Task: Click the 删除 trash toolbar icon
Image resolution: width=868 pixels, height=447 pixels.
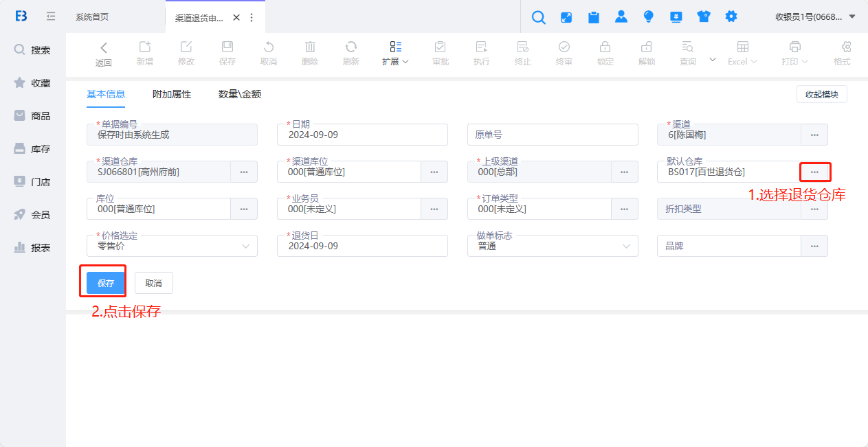Action: 310,47
